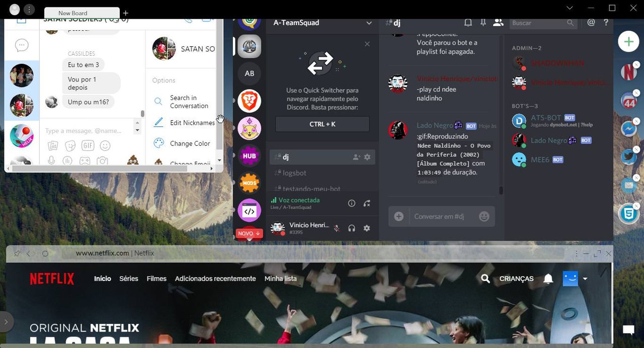Show voice connection info in Discord
644x348 pixels.
pos(352,203)
